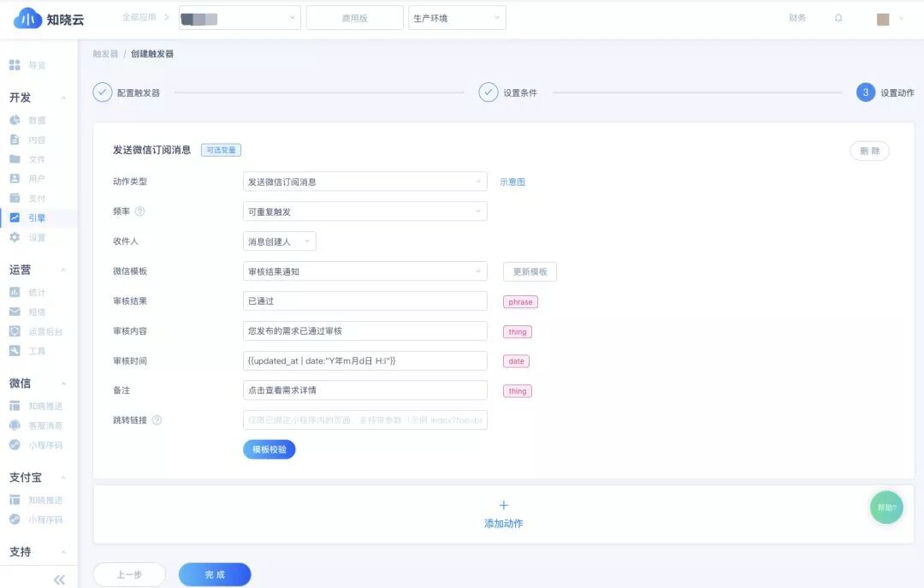Open 内容 content section
This screenshot has width=924, height=588.
tap(27, 140)
